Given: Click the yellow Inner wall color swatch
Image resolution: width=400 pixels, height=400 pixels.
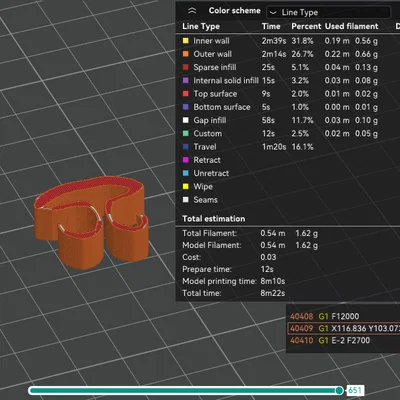Looking at the screenshot, I should point(186,41).
